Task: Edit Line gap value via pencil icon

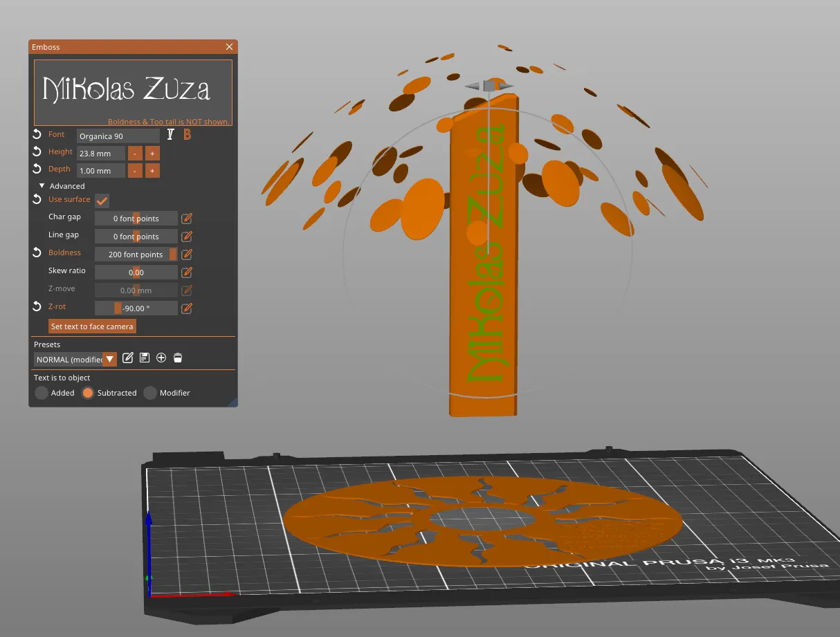Action: coord(187,237)
